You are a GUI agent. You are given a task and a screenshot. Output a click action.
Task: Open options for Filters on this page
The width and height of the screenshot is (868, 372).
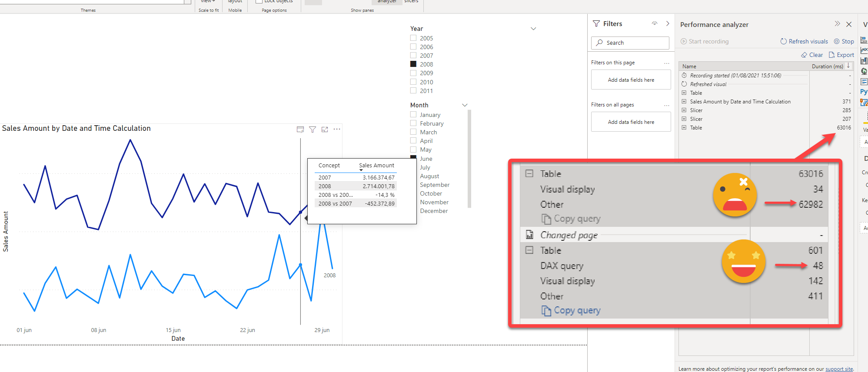click(x=667, y=63)
